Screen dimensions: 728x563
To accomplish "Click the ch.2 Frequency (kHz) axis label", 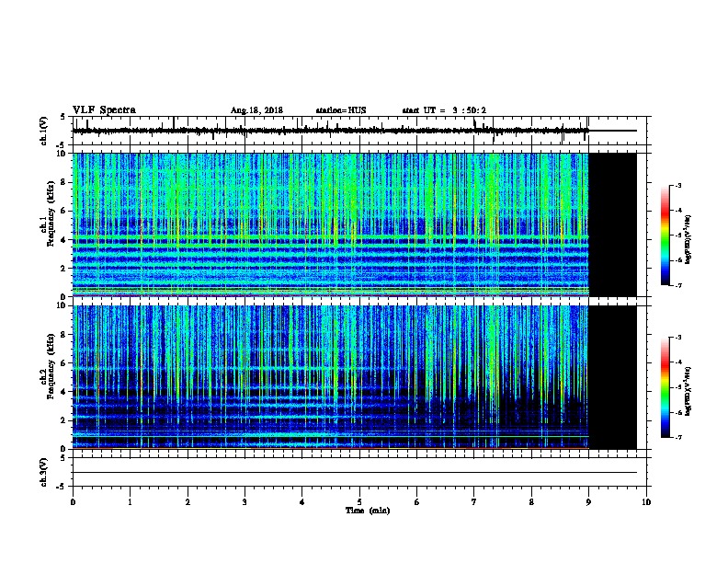I will pos(48,366).
